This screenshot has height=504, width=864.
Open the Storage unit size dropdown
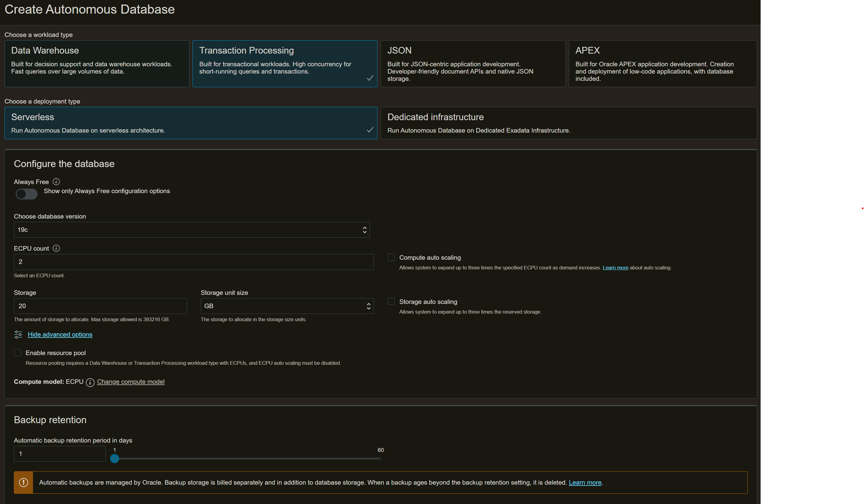pyautogui.click(x=287, y=306)
